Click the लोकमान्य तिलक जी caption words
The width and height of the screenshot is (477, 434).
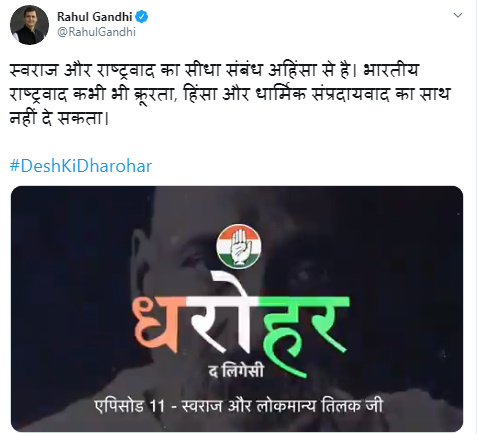320,406
